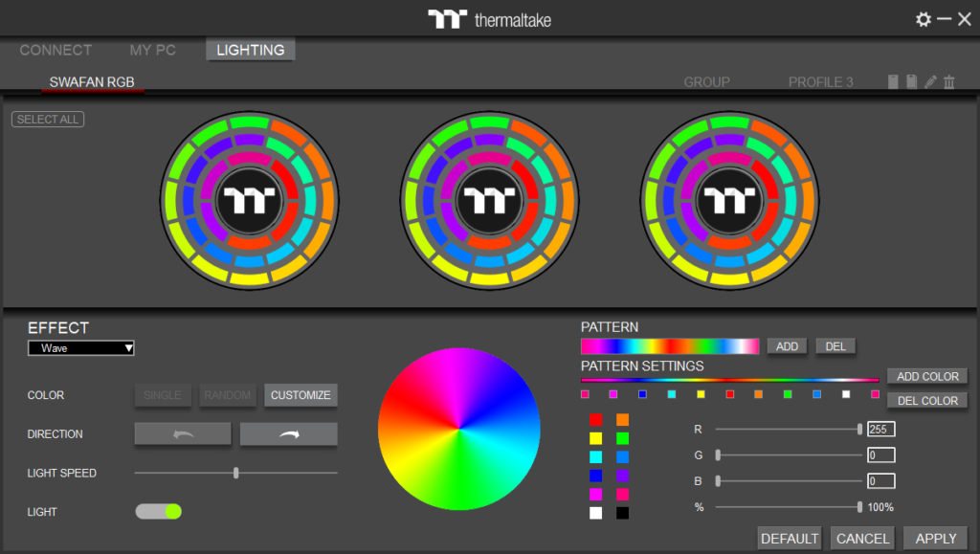Select the leftmost SWAFAN fan
The image size is (980, 554).
(x=250, y=201)
